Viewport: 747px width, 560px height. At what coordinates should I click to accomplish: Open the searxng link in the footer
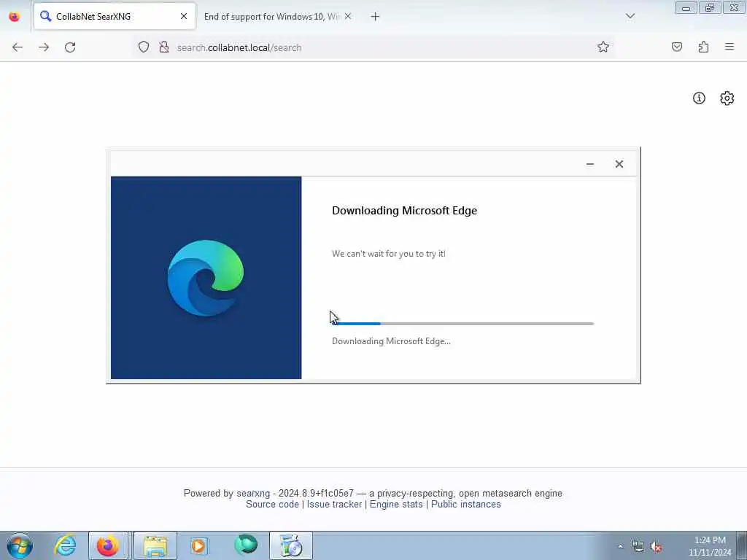click(253, 494)
